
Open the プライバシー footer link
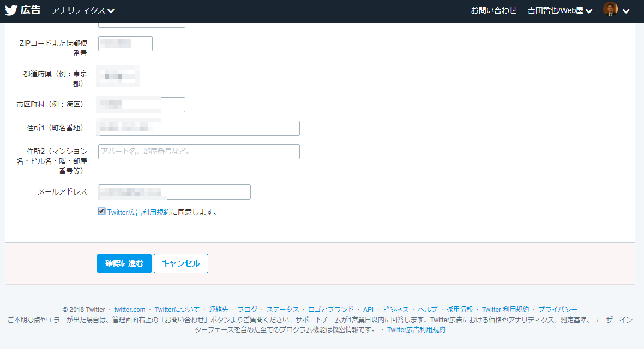click(x=557, y=309)
